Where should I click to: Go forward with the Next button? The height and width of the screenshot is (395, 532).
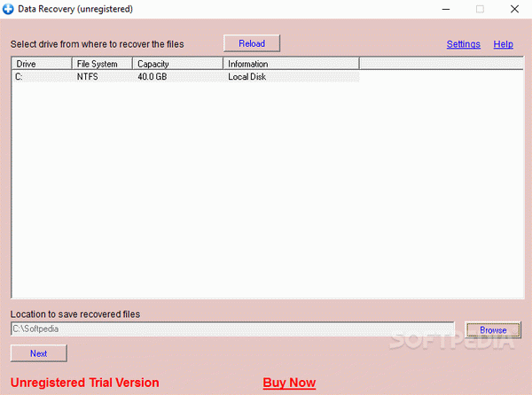coord(39,353)
